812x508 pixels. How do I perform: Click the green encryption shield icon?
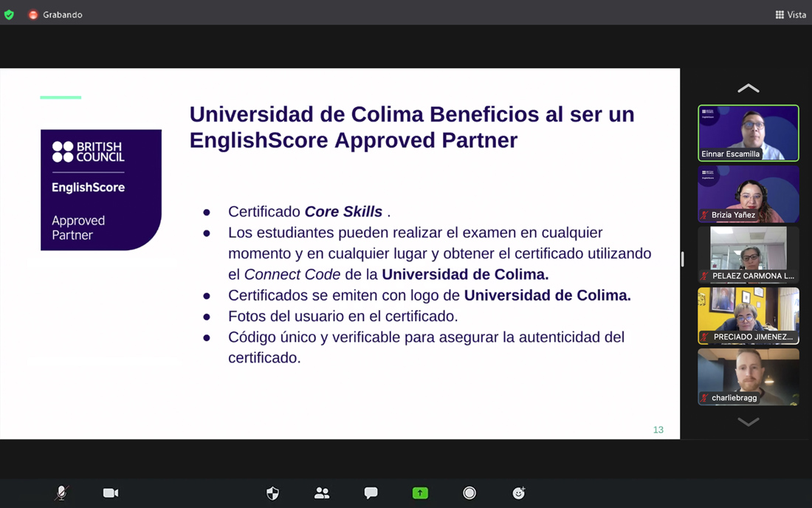pyautogui.click(x=9, y=15)
